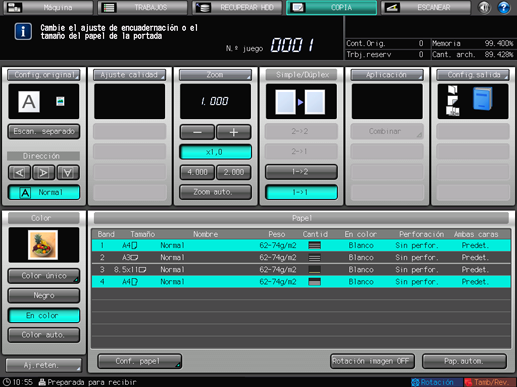Select the upside-down direction icon
This screenshot has width=517, height=387.
click(x=68, y=172)
